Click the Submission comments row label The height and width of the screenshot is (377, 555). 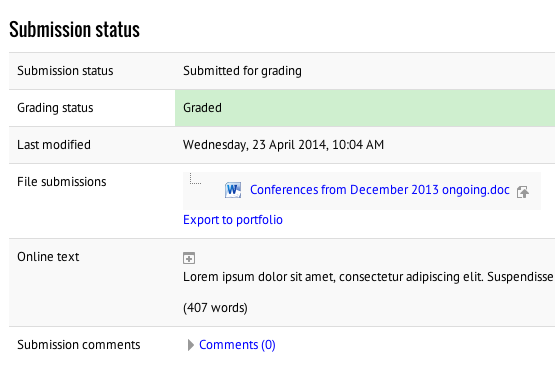point(79,345)
